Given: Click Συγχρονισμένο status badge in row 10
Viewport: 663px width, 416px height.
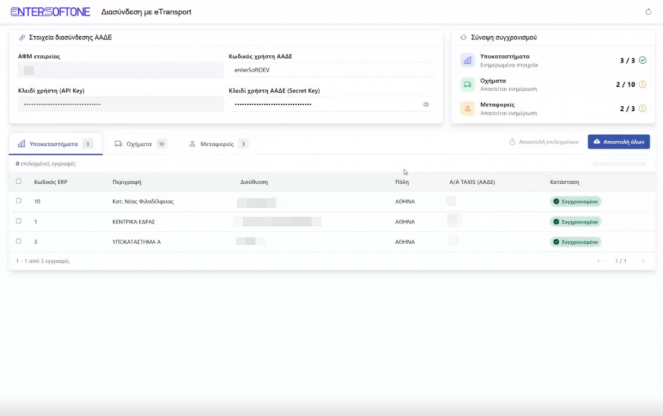Looking at the screenshot, I should pyautogui.click(x=575, y=202).
